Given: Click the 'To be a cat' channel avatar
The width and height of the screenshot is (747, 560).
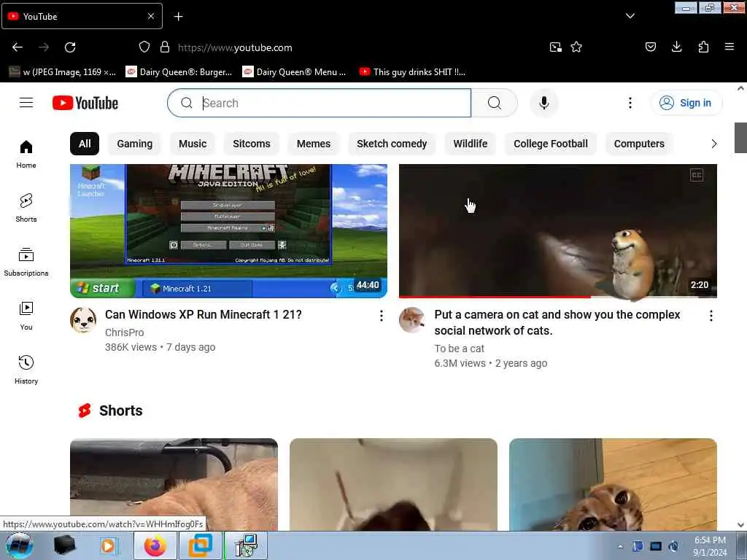Looking at the screenshot, I should coord(412,321).
